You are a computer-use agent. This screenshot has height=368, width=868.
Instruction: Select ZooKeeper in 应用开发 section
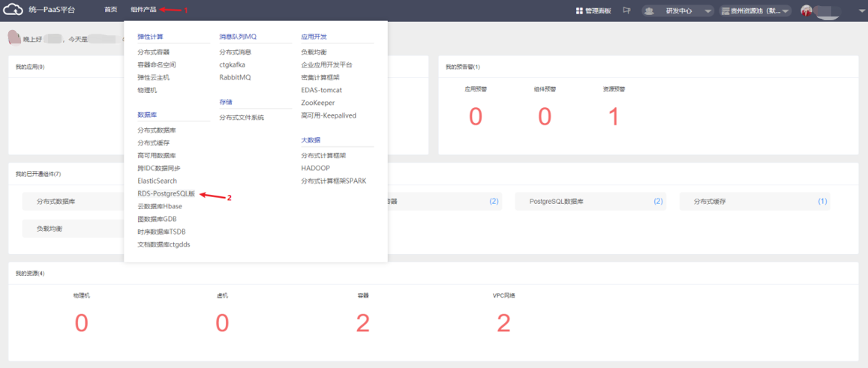click(x=318, y=103)
